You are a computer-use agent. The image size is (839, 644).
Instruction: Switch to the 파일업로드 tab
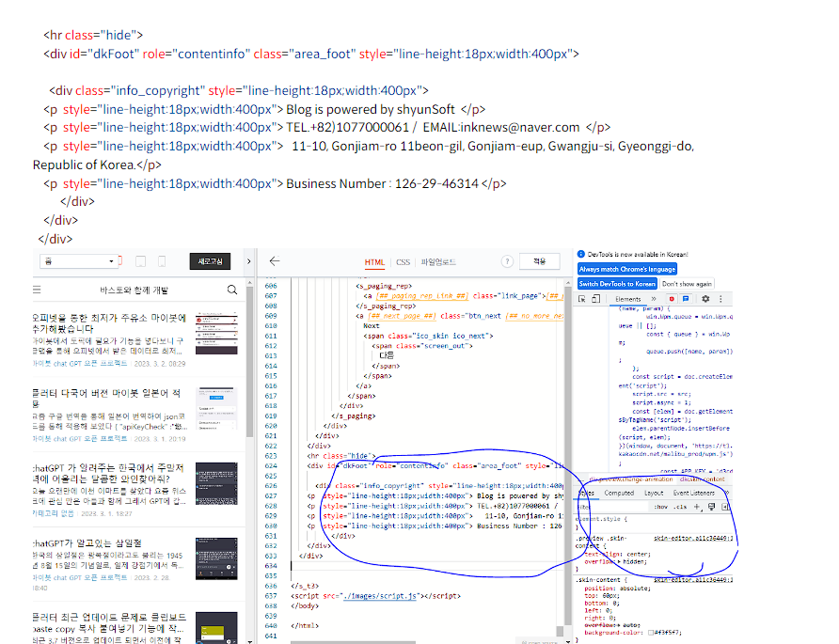[438, 262]
